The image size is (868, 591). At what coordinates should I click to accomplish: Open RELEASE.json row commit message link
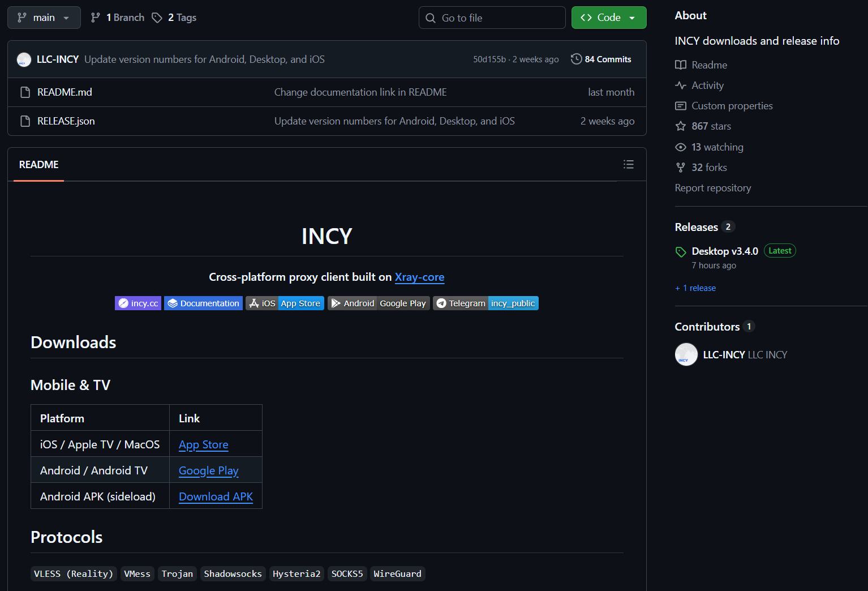pos(394,121)
